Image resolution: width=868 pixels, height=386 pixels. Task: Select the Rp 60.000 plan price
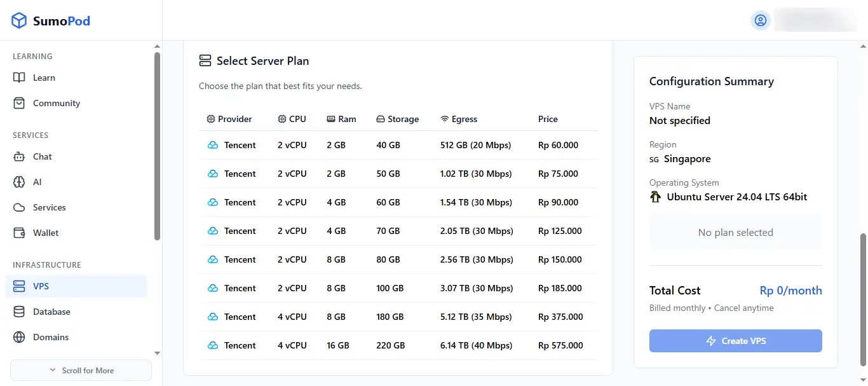(x=558, y=145)
